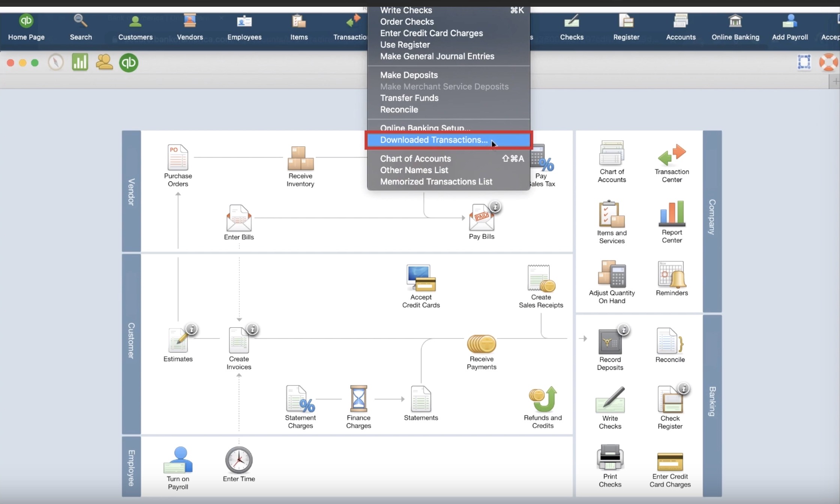This screenshot has width=840, height=504.
Task: Open the Pay Bills icon
Action: [x=481, y=217]
